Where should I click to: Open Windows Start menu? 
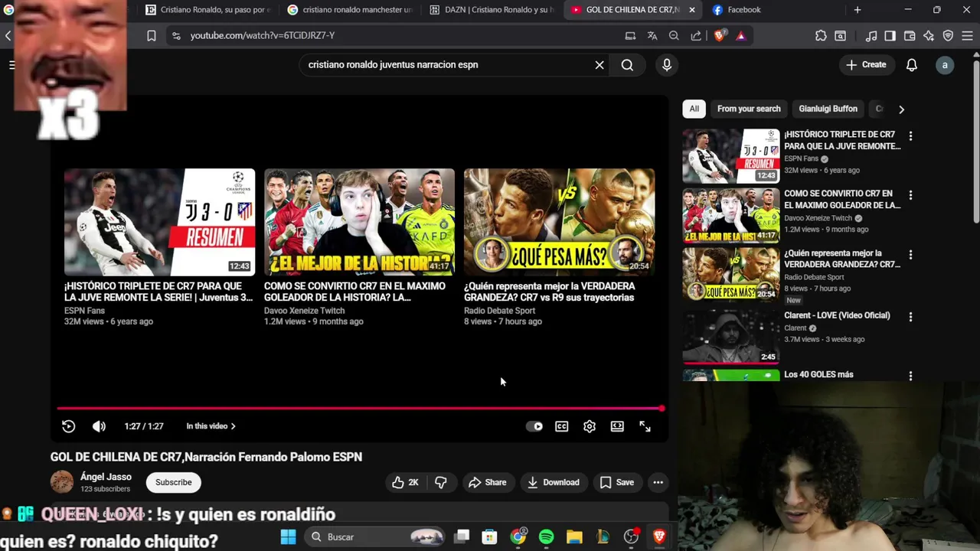[x=288, y=537]
